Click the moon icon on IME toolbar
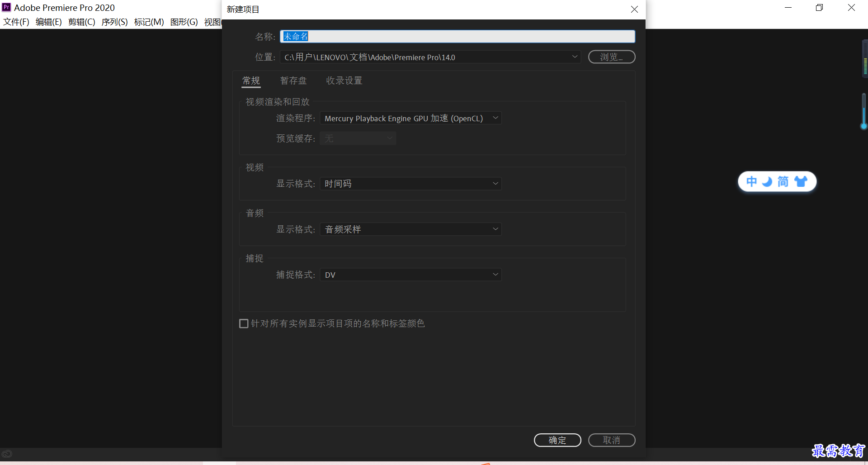Viewport: 868px width, 465px height. click(x=767, y=182)
